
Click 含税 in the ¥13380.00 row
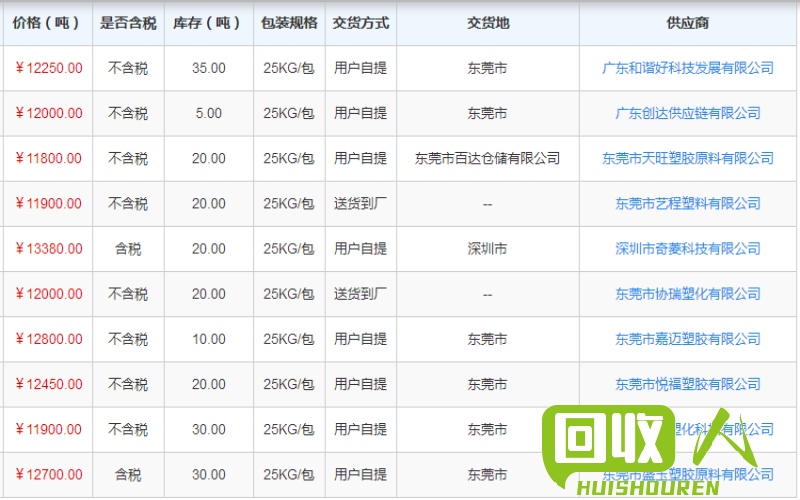(128, 248)
